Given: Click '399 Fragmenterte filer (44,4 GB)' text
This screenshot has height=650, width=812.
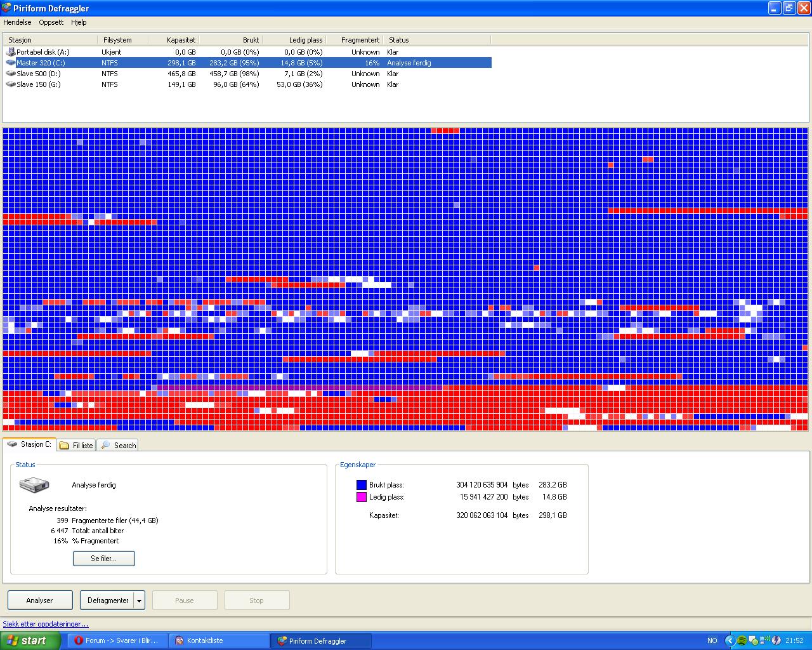Looking at the screenshot, I should point(107,521).
